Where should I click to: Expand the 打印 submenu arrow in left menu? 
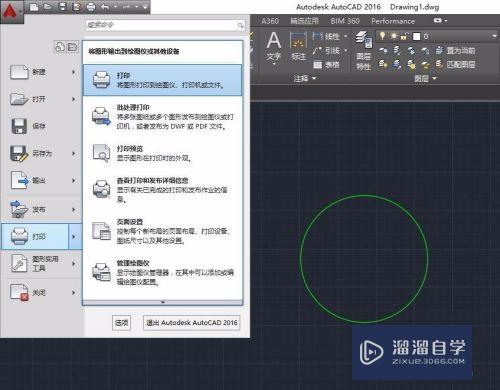[x=75, y=236]
